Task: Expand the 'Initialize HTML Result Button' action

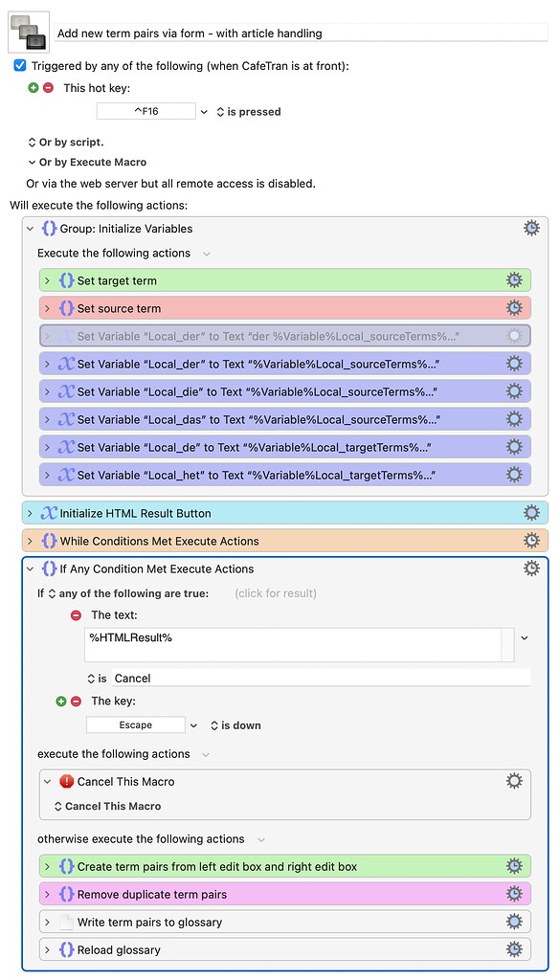Action: coord(31,513)
